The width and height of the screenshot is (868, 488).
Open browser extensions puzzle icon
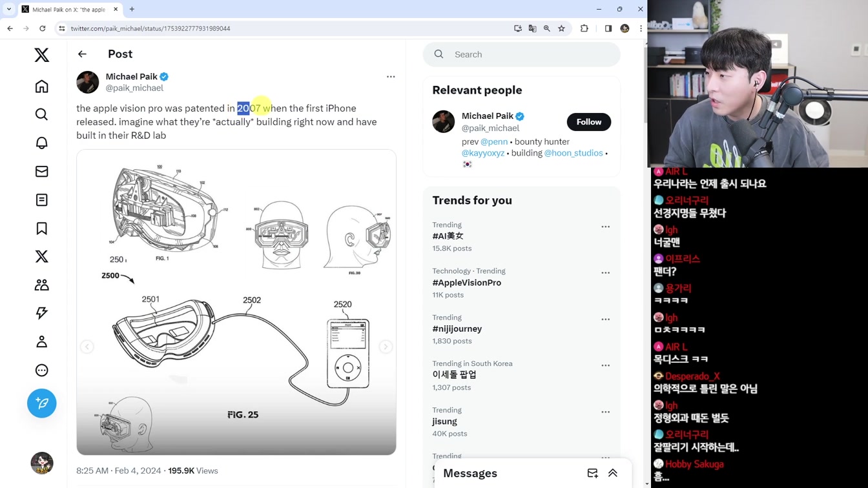coord(584,28)
